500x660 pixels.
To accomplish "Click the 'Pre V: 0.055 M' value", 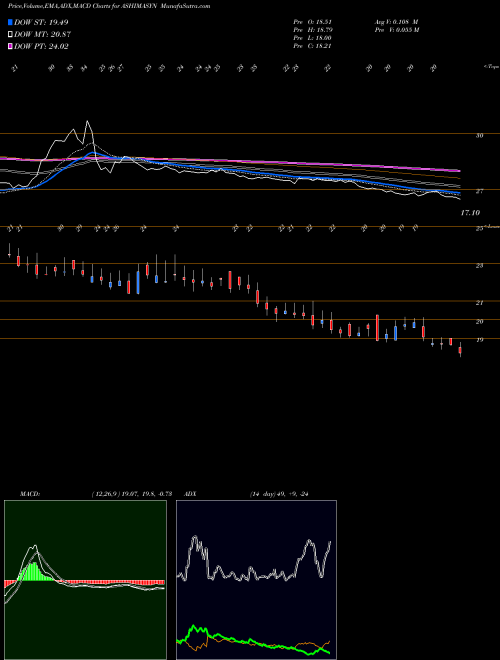I will (x=396, y=30).
